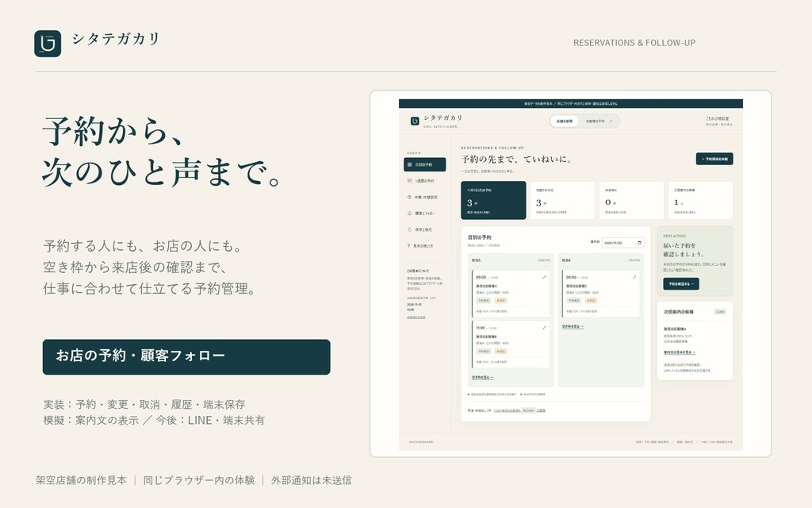
Task: Open 保存と復元 in the sidebar
Action: (425, 229)
